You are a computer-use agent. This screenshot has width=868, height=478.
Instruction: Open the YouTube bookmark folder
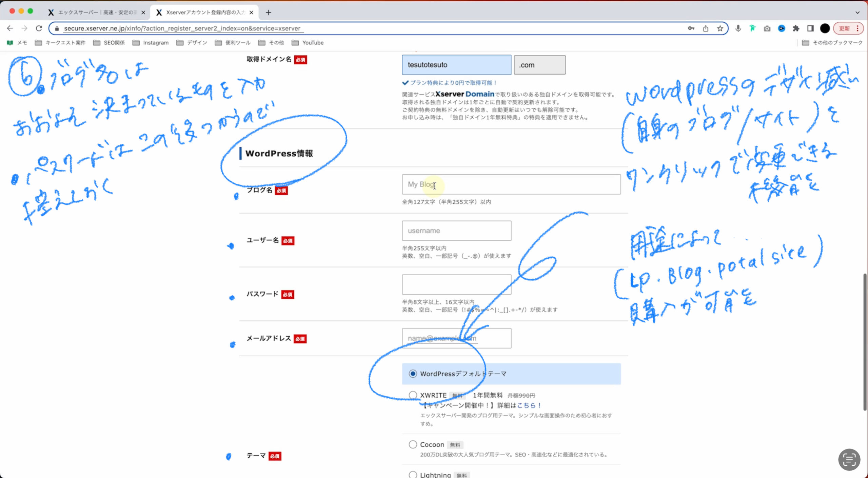(308, 43)
